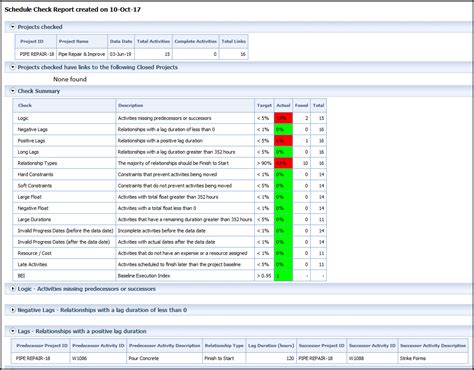Click the green Actual cell for BEI
Image resolution: width=474 pixels, height=370 pixels.
283,276
